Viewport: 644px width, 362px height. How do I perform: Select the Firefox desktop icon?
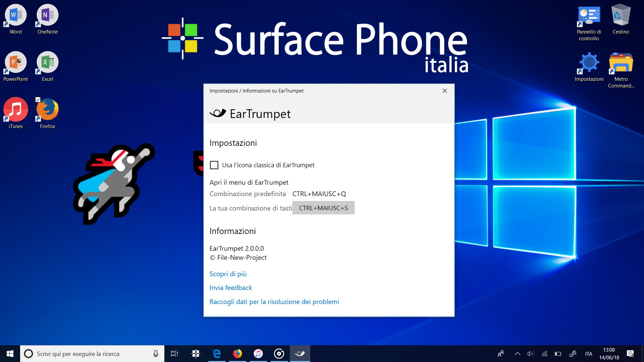point(47,114)
